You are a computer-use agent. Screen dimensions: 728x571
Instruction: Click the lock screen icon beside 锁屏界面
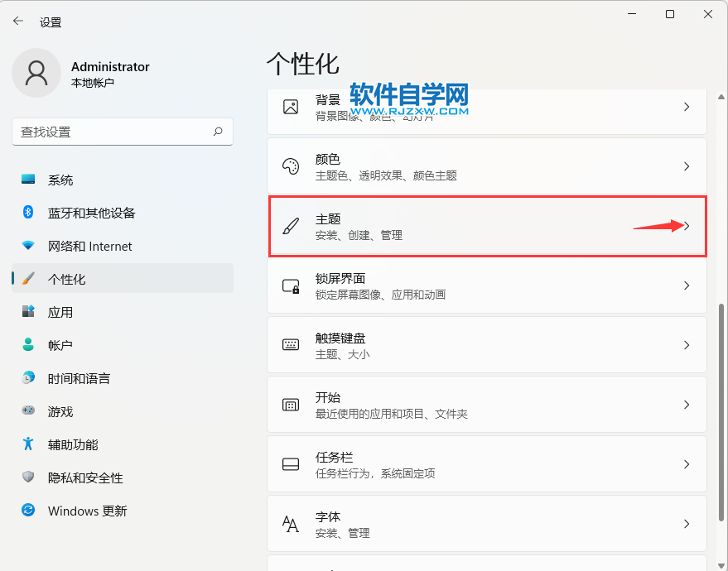[291, 286]
